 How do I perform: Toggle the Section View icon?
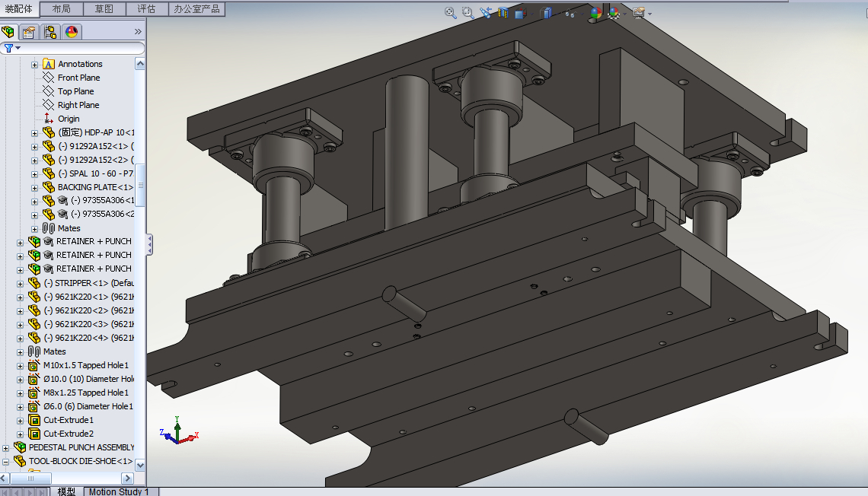tap(503, 13)
